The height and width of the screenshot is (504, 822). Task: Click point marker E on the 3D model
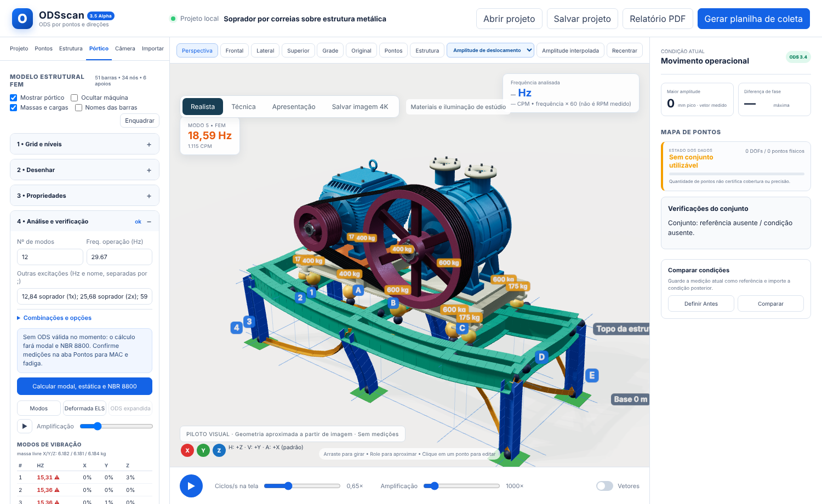tap(591, 375)
